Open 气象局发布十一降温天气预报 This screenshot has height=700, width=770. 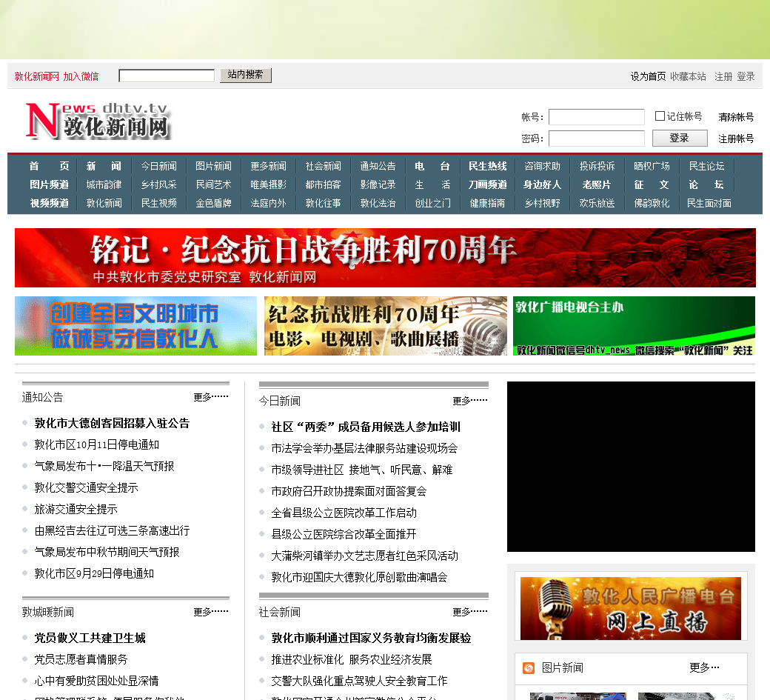pos(104,466)
